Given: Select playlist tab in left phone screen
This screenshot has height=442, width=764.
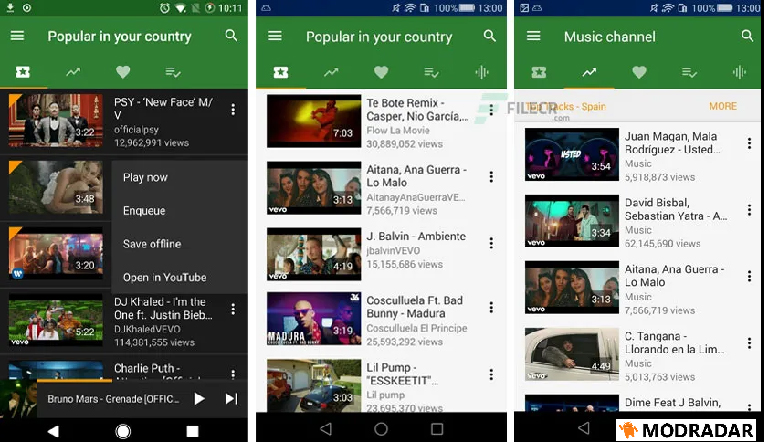Looking at the screenshot, I should [173, 73].
